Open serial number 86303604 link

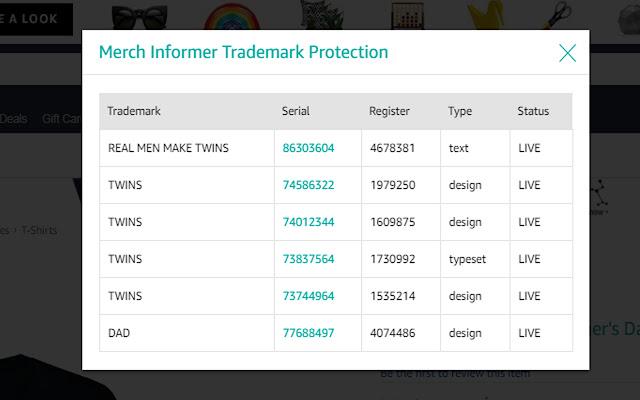(308, 148)
